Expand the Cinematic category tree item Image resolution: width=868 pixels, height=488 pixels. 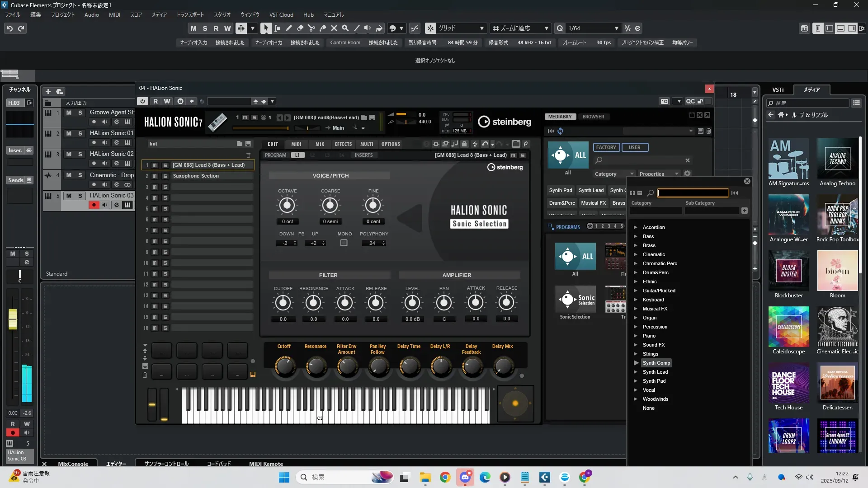click(x=636, y=254)
